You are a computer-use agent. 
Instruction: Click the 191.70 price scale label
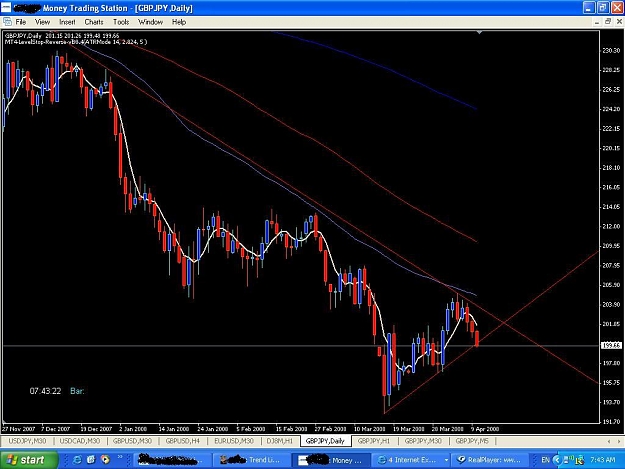(x=611, y=422)
